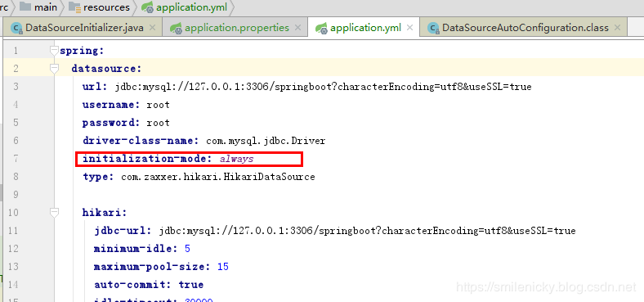
Task: Click the DataSourceAutoConfiguration.class file icon
Action: 433,28
